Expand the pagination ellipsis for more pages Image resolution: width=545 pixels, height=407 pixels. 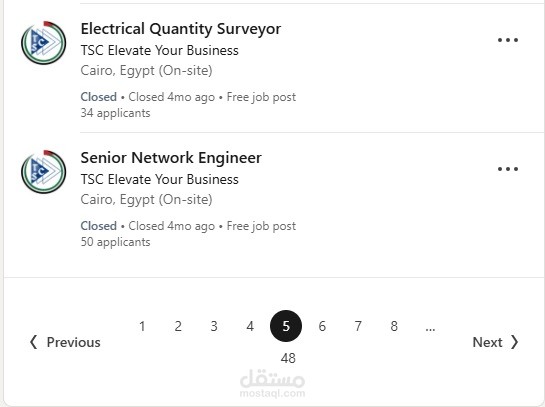click(430, 328)
